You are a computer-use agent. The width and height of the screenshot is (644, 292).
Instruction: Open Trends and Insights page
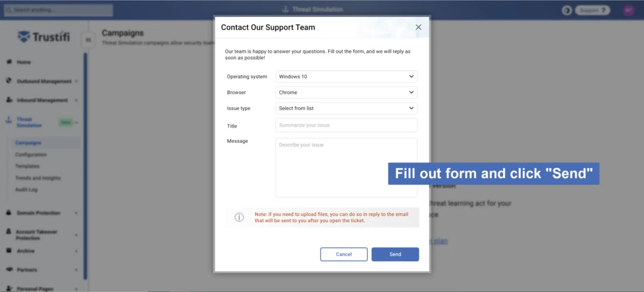[38, 178]
